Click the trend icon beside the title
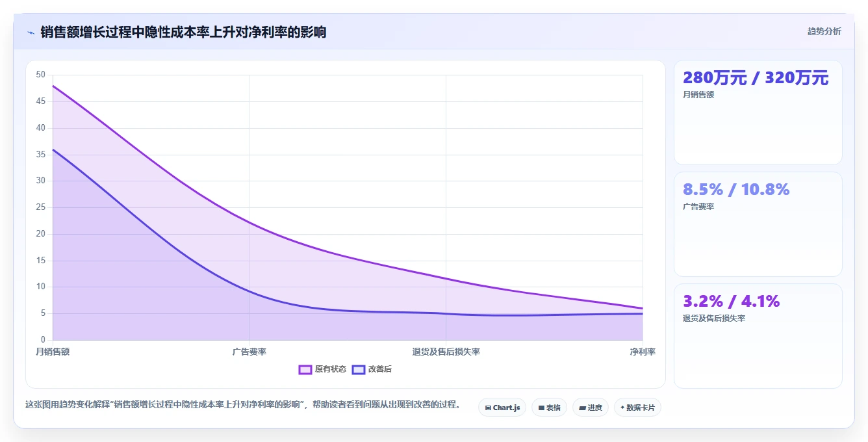Screen dimensions: 868x442 click(31, 32)
